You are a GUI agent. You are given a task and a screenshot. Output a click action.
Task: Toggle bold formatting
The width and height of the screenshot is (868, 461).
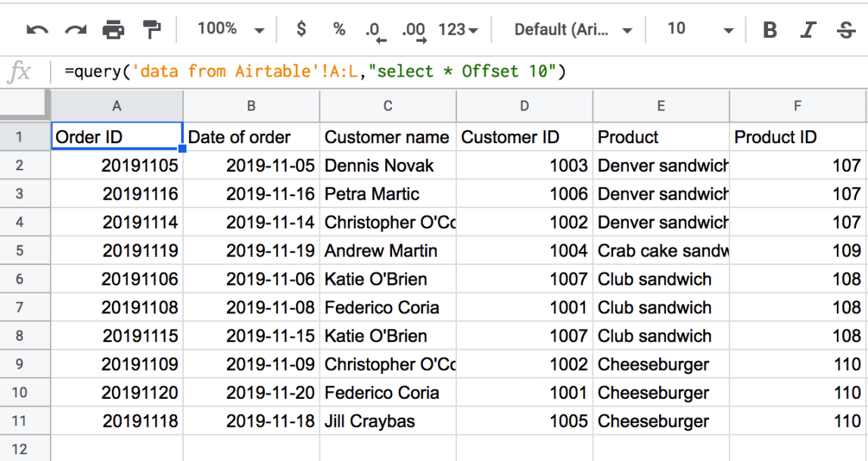coord(770,30)
